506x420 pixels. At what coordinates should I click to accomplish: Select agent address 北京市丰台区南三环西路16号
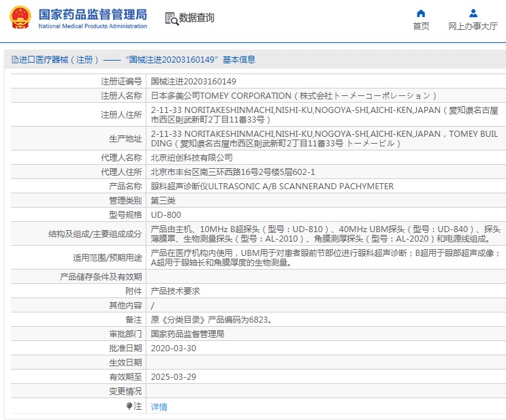tap(233, 172)
